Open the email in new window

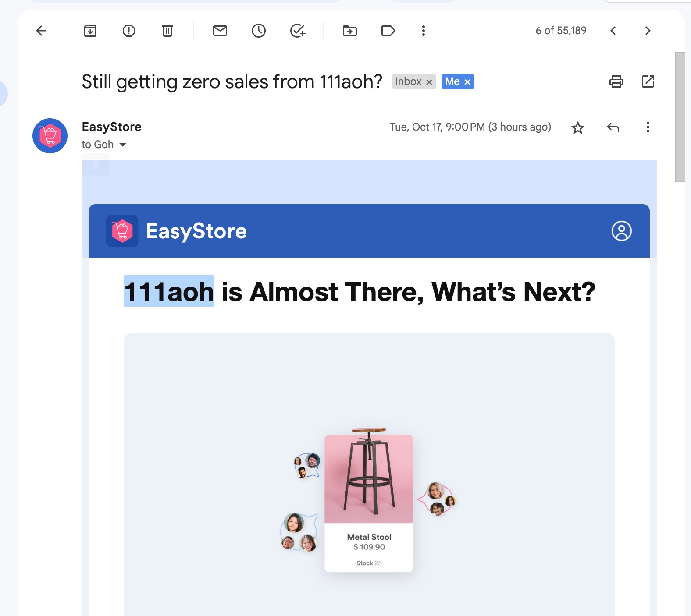coord(648,81)
